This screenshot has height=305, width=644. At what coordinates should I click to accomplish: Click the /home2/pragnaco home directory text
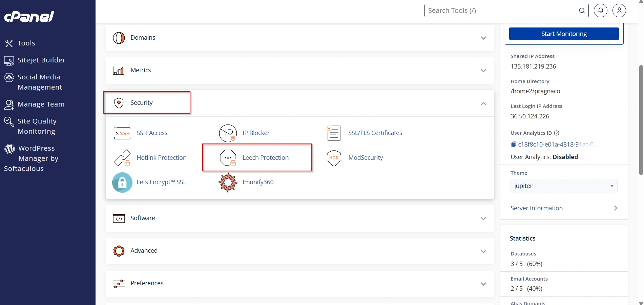[535, 91]
